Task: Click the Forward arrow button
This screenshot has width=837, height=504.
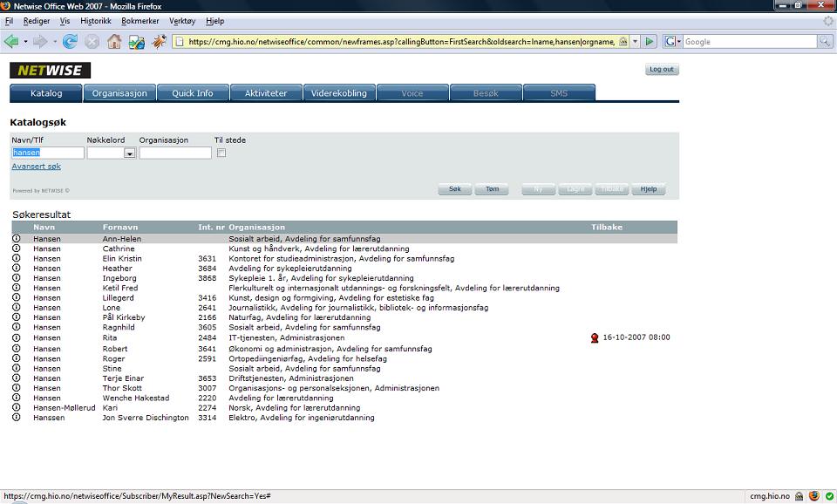Action: pos(40,41)
